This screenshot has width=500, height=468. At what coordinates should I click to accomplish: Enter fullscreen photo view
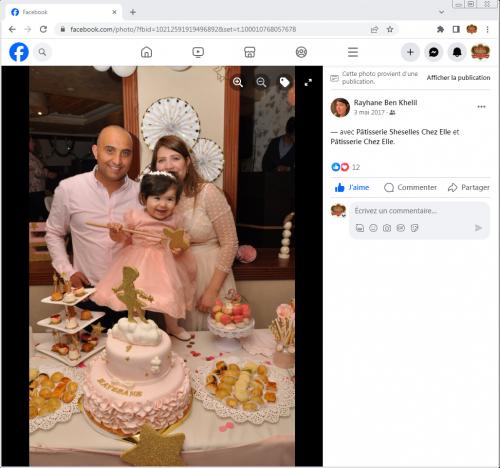(x=308, y=82)
